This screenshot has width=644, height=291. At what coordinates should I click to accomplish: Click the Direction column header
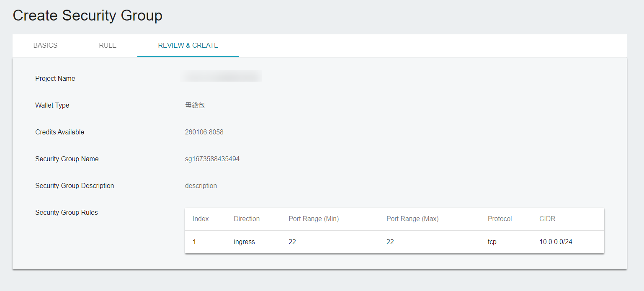[x=247, y=219]
